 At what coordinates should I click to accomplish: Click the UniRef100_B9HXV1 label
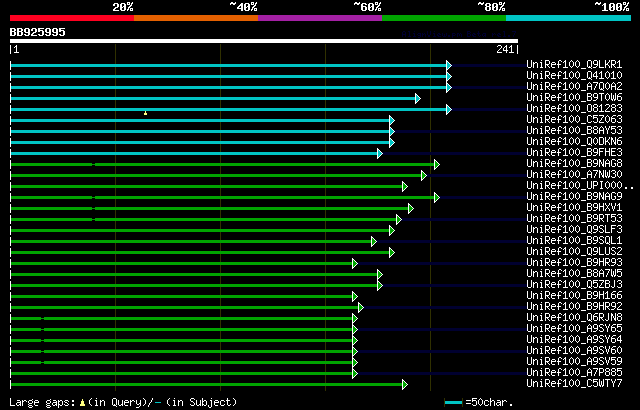[574, 208]
